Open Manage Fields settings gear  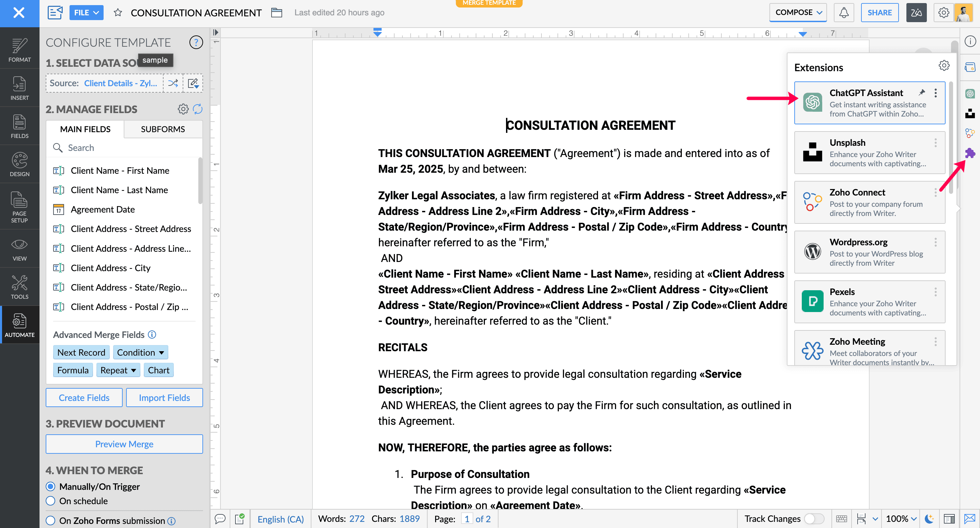(183, 109)
